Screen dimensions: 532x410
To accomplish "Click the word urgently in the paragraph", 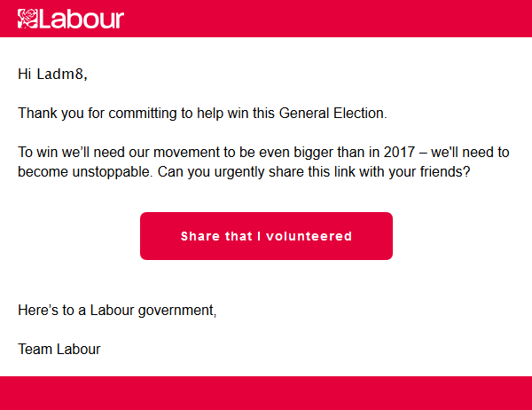I will (x=239, y=172).
